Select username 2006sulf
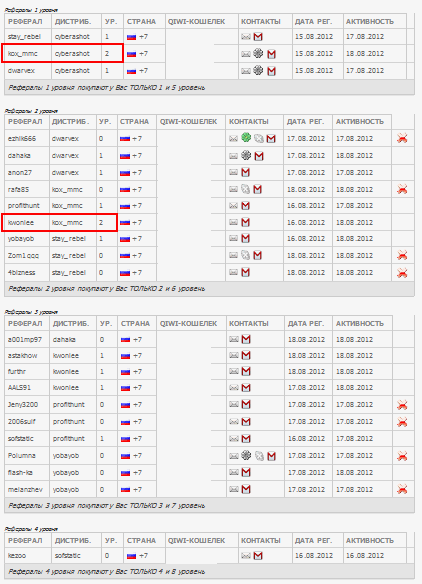This screenshot has height=584, width=422. click(x=22, y=422)
